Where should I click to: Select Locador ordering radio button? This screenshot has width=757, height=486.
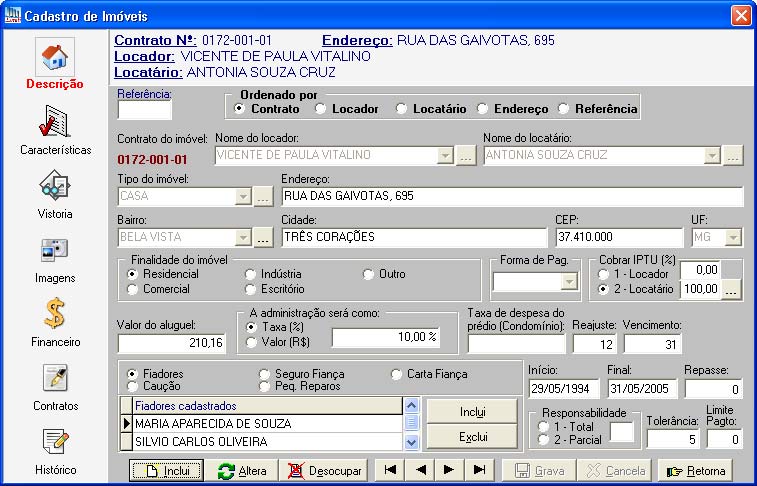(x=321, y=108)
